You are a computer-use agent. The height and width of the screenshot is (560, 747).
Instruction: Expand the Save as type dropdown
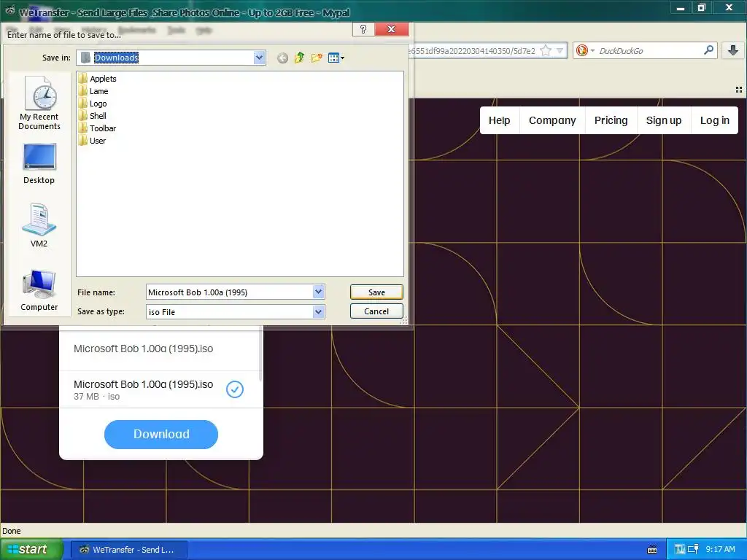point(319,312)
